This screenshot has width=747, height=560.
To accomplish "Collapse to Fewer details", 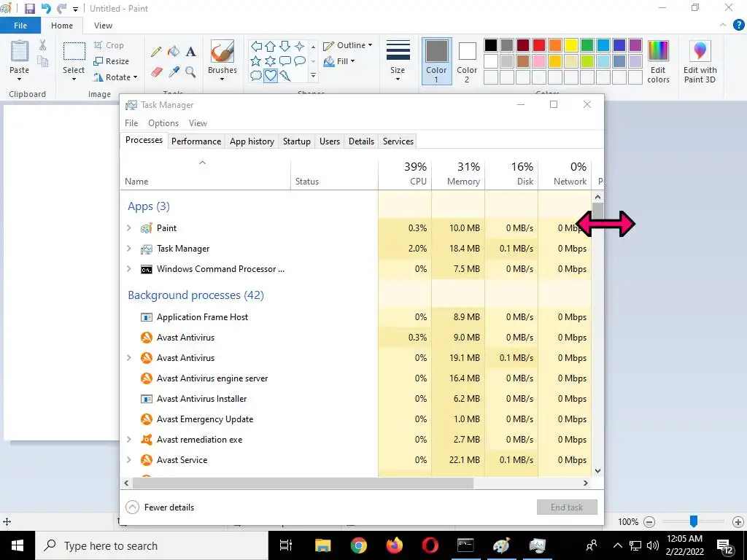I will tap(160, 507).
